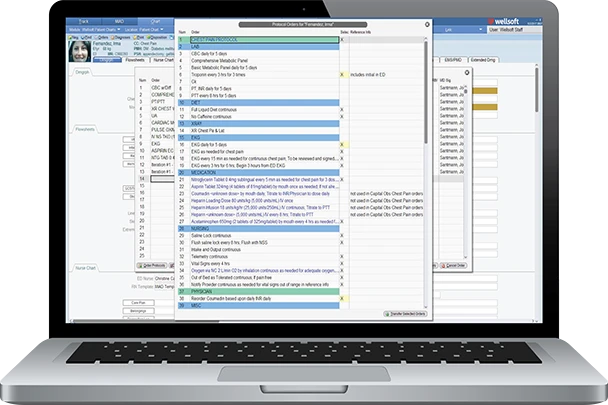Close the orders list window behind
Image resolution: width=608 pixels, height=405 pixels.
[x=467, y=73]
